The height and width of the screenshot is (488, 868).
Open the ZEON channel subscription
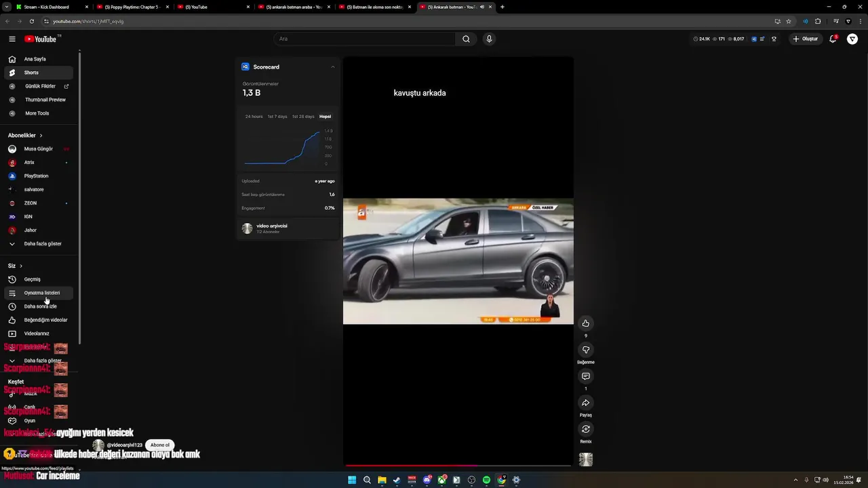[x=39, y=203]
